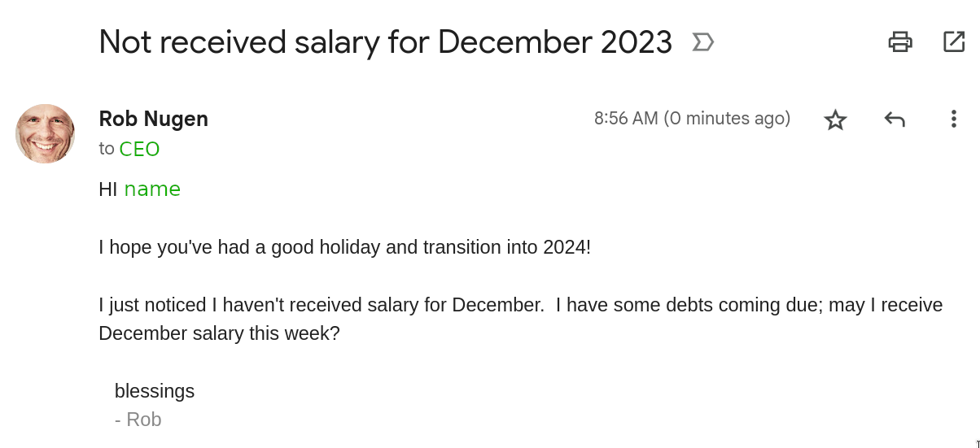Click the subject line about December 2023 salary
The height and width of the screenshot is (448, 980).
pyautogui.click(x=385, y=42)
